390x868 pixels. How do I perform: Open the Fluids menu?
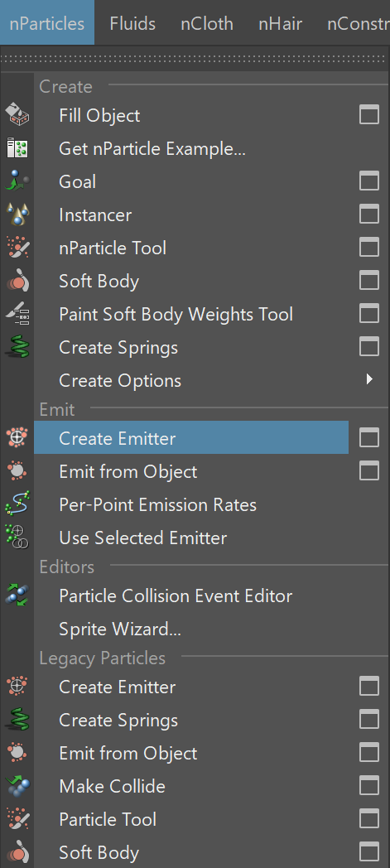click(x=132, y=24)
